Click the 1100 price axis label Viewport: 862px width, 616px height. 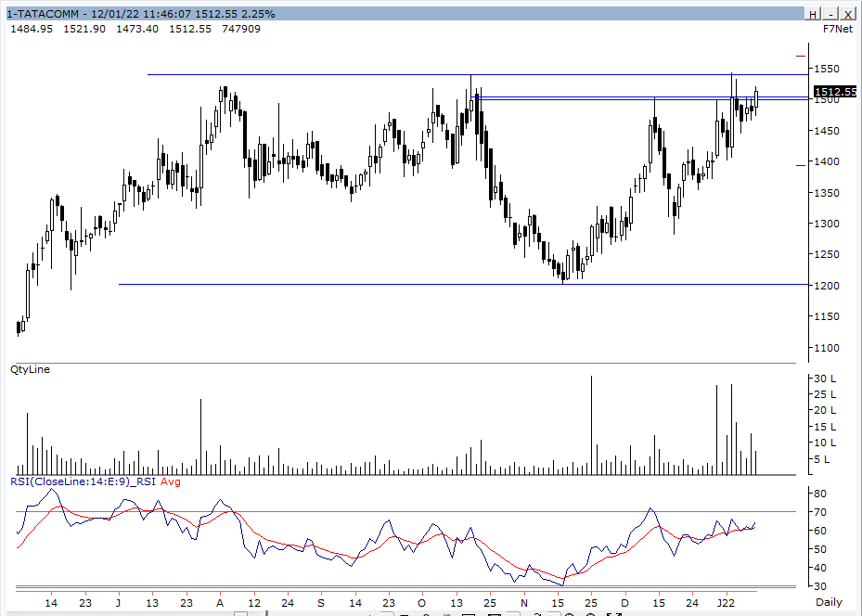[827, 348]
